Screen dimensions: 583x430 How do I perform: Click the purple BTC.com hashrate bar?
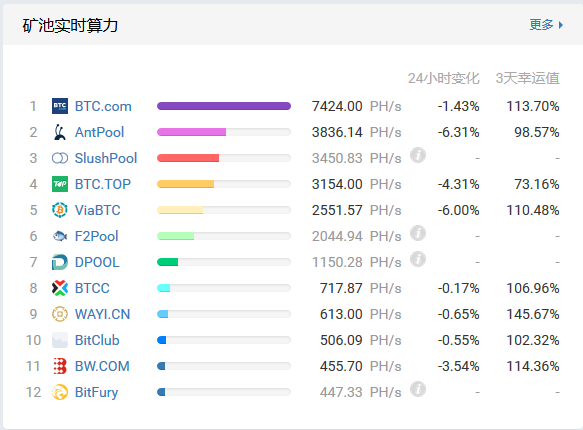224,106
